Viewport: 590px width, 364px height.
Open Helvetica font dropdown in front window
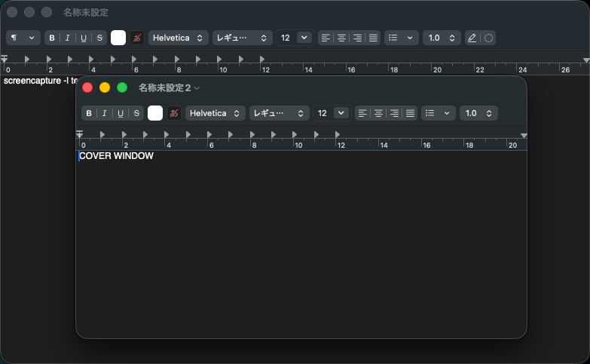(x=216, y=113)
